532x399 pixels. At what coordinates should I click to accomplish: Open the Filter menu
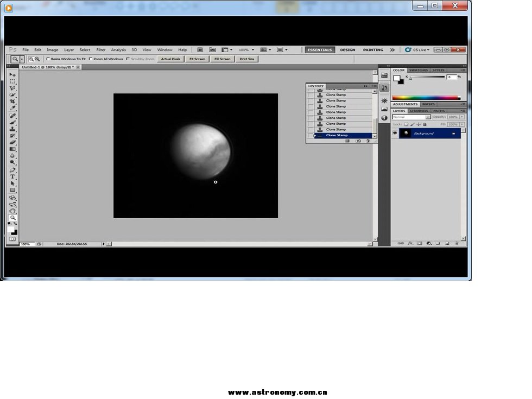click(101, 50)
